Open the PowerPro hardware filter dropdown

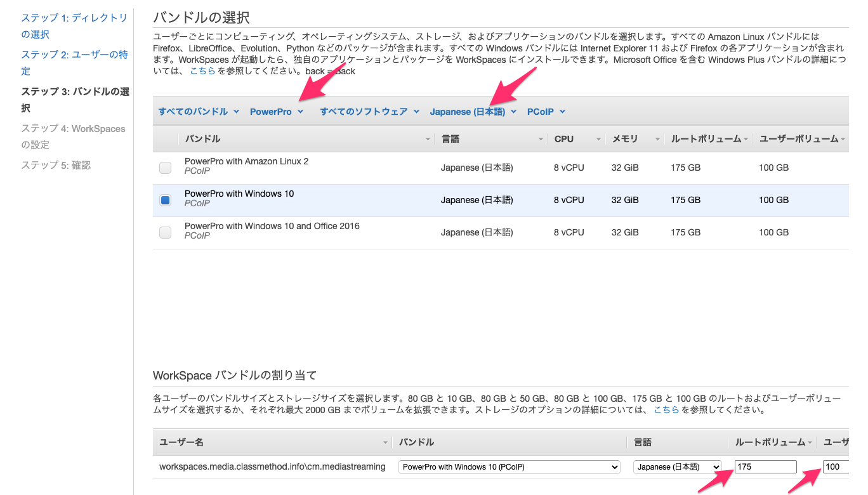pyautogui.click(x=277, y=112)
